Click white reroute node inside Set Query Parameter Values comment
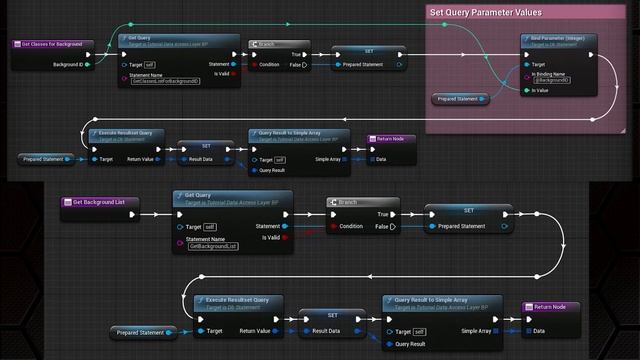Screen dimensions: 640x360 [x=592, y=119]
